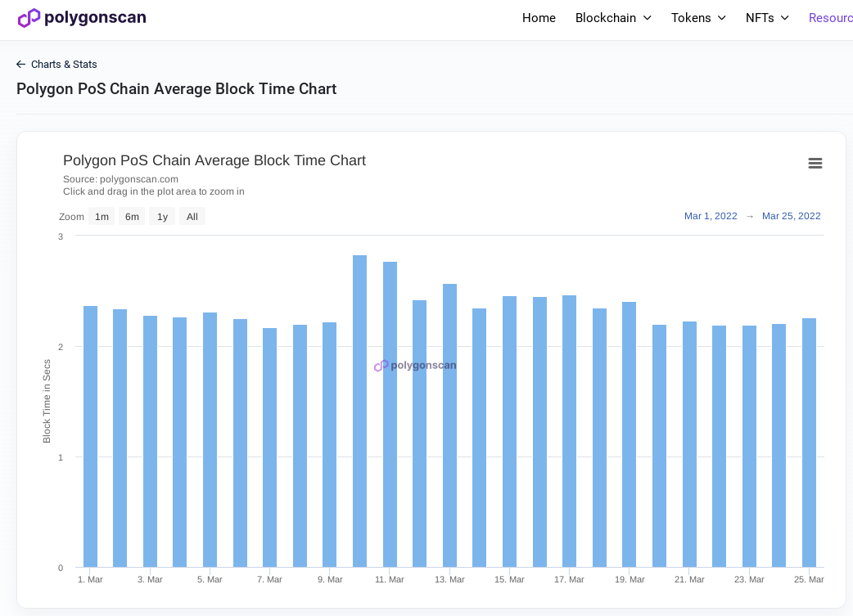Set chart zoom to 6m
Image resolution: width=853 pixels, height=616 pixels.
132,217
